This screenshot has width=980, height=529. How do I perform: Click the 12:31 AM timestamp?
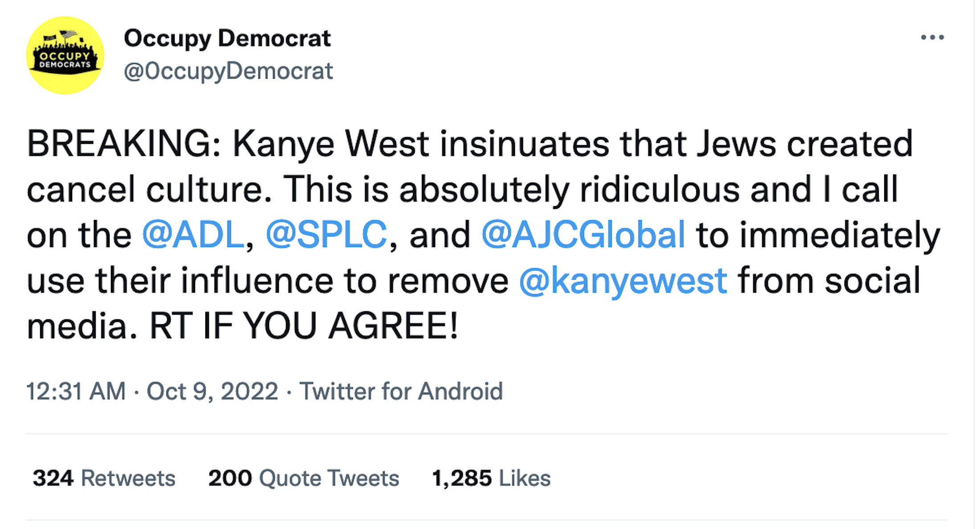(76, 391)
